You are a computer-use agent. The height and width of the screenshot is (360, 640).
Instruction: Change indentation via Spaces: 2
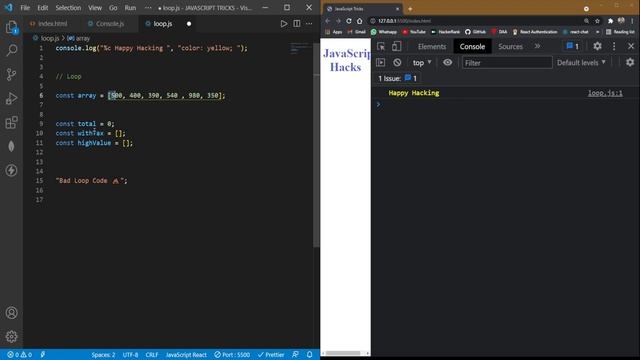(103, 355)
